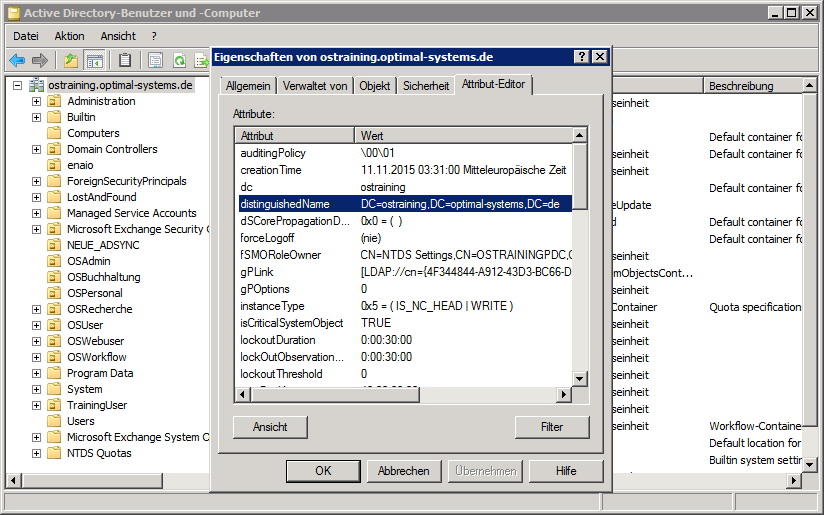Select the auditingPolicy attribute row
The width and height of the screenshot is (824, 515).
[405, 153]
